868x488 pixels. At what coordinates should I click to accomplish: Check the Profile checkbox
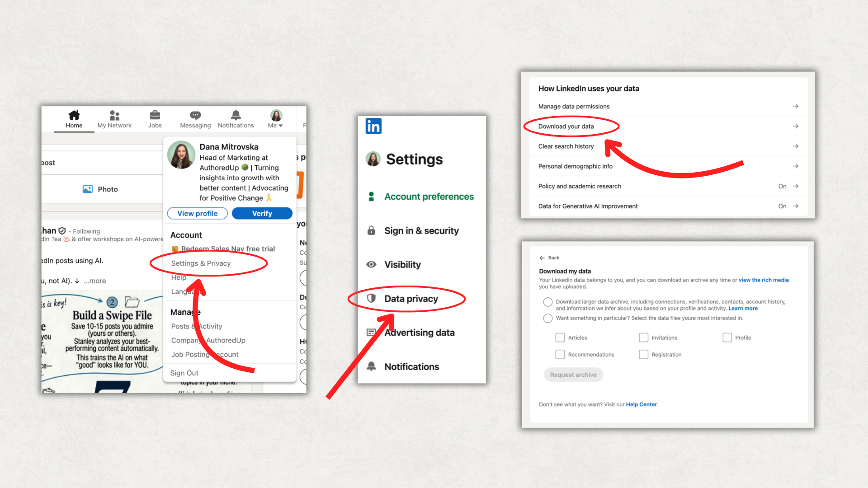pyautogui.click(x=727, y=338)
